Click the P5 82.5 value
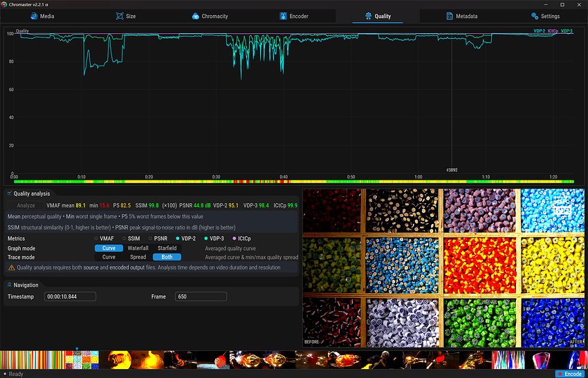The image size is (588, 378). pyautogui.click(x=126, y=205)
